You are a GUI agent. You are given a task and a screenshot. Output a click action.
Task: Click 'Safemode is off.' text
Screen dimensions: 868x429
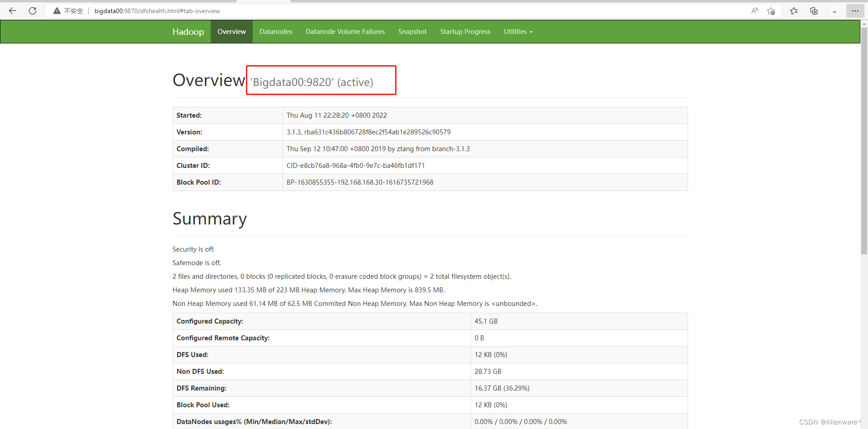coord(197,263)
